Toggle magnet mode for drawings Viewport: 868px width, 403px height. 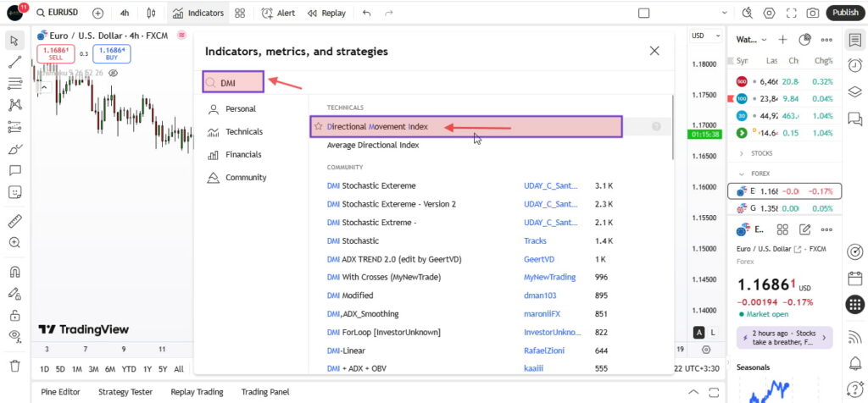pyautogui.click(x=15, y=272)
